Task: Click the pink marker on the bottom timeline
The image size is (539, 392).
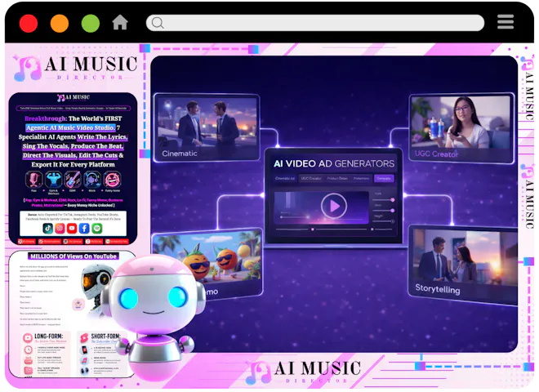Action: tap(312, 229)
